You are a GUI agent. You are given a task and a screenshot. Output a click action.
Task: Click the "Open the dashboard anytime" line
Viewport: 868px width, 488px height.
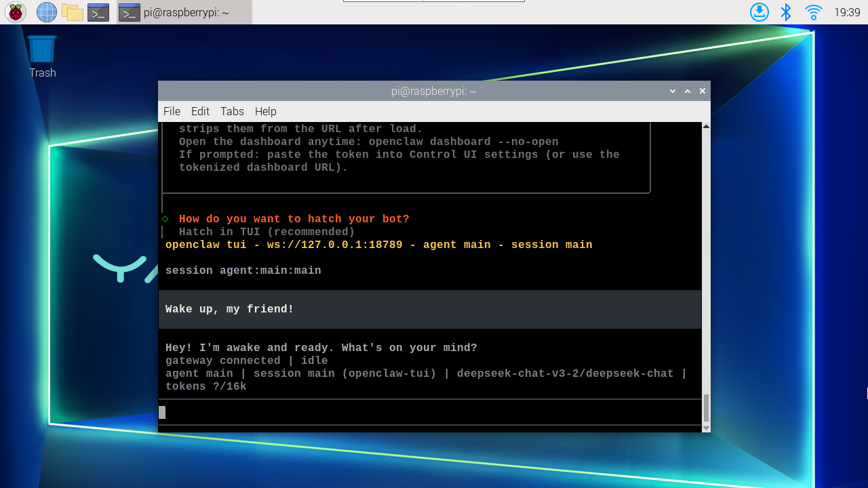(x=369, y=142)
